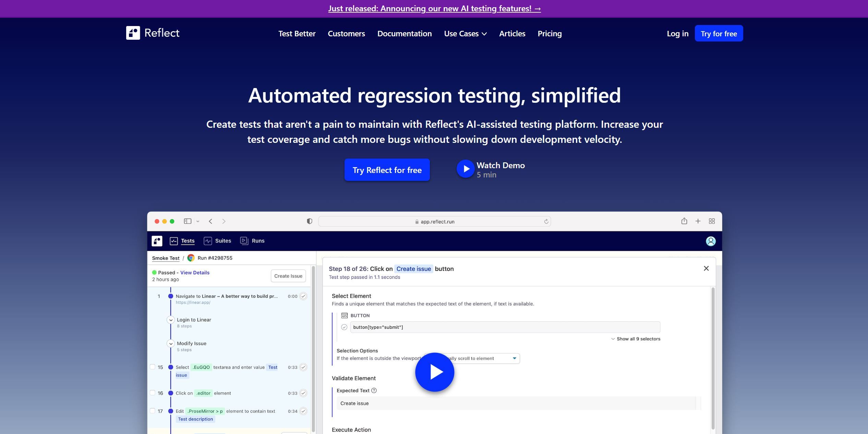Toggle the checkbox on step 16
The height and width of the screenshot is (434, 868).
(x=152, y=393)
